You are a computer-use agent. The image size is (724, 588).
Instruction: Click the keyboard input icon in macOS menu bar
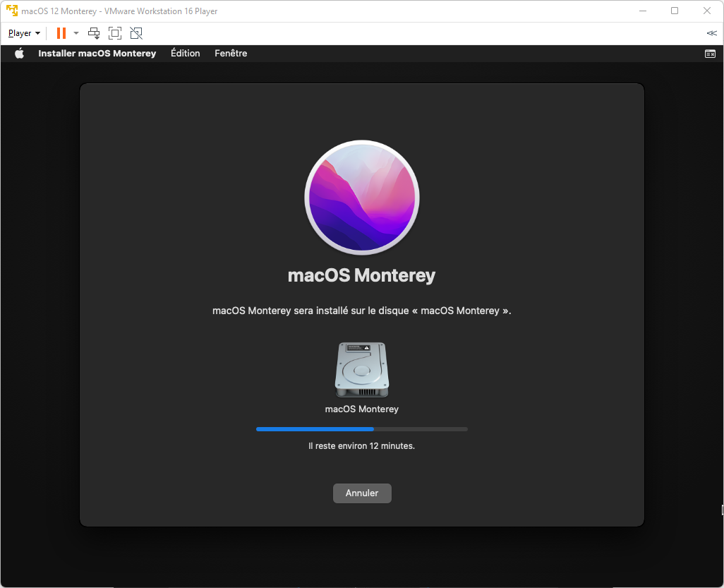click(x=710, y=54)
